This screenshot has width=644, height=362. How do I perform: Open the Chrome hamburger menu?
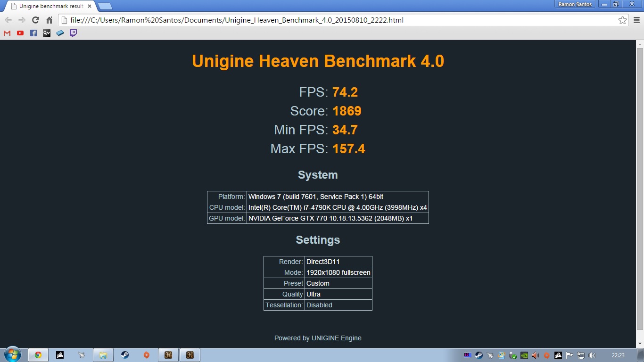pos(637,20)
